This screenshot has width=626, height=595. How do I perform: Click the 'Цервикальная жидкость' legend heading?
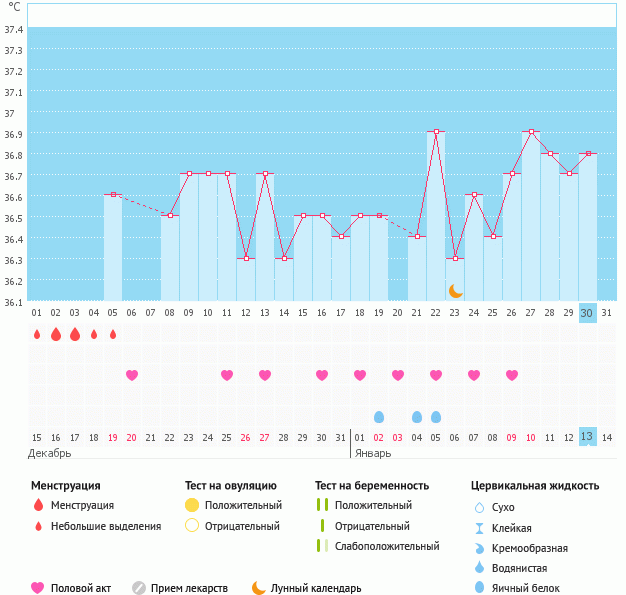tap(535, 485)
